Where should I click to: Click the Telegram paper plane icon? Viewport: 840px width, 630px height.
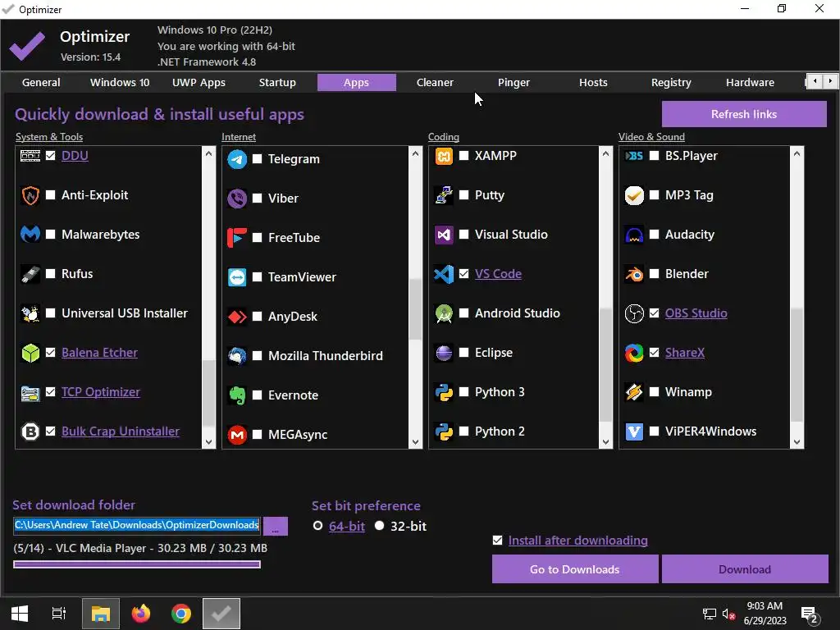(x=237, y=159)
